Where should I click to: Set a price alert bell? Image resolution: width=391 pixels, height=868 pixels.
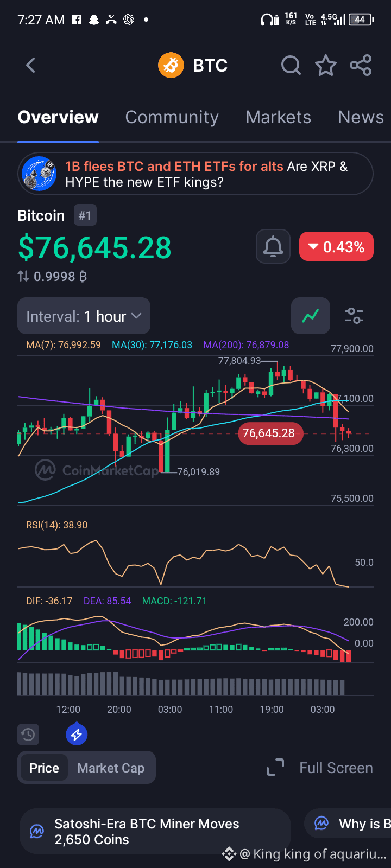point(273,247)
